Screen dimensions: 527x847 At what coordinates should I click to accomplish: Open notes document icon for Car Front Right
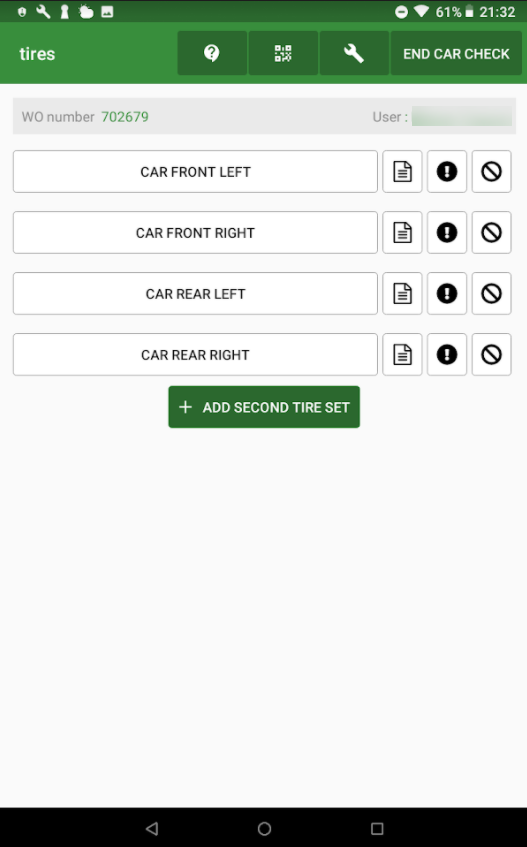[402, 233]
